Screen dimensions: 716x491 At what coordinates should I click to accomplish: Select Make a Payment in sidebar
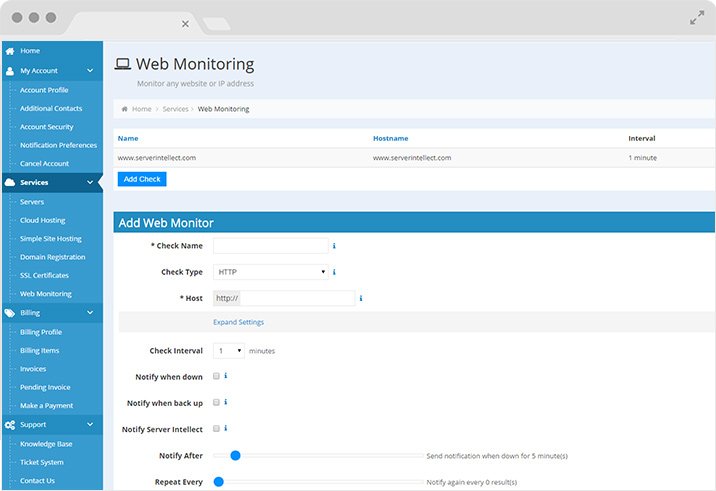(x=47, y=406)
